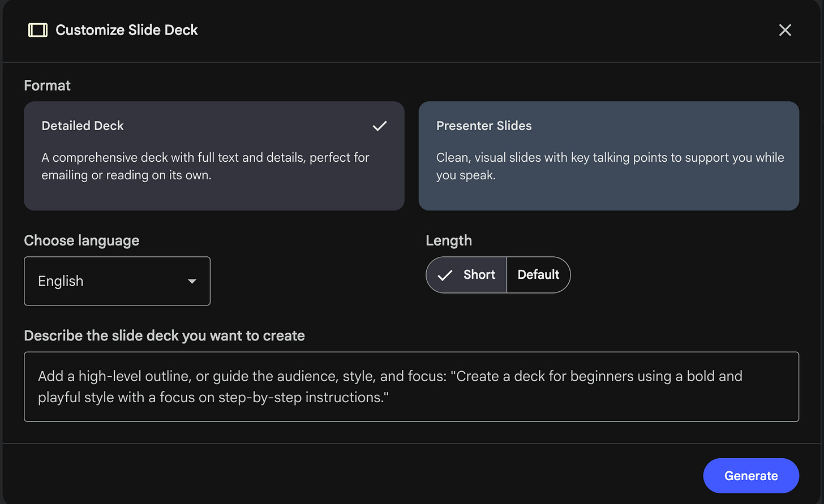
Task: Click the Format section label
Action: tap(48, 85)
